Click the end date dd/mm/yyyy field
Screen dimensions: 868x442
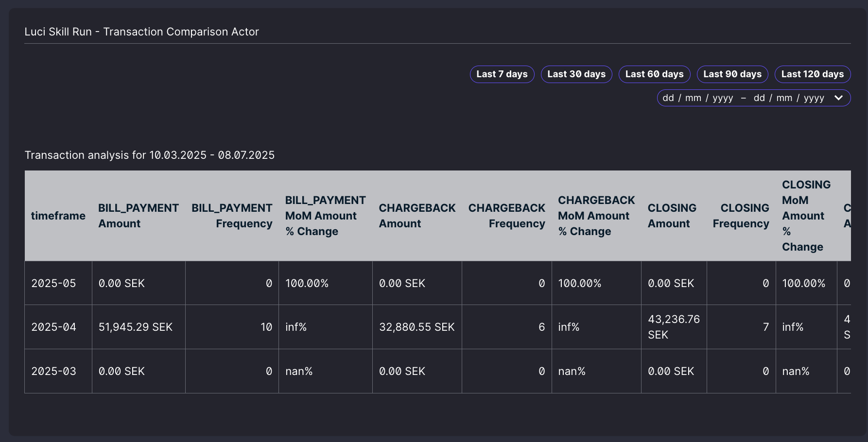tap(789, 98)
